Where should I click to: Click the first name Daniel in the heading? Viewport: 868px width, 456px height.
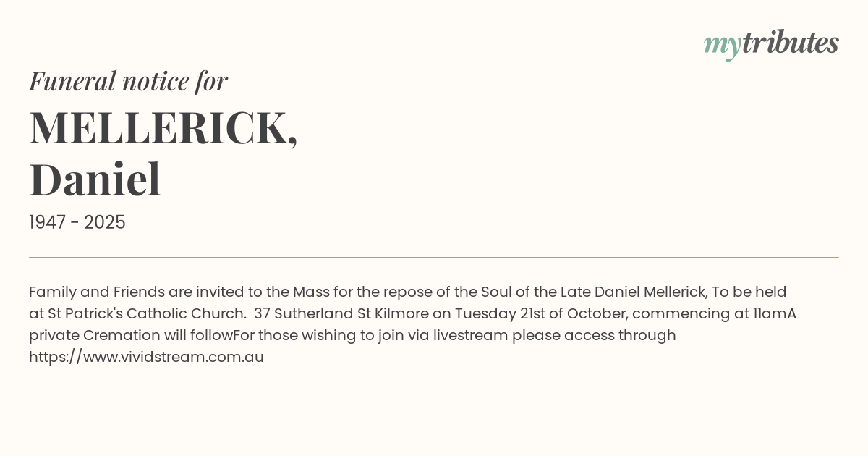pos(95,180)
